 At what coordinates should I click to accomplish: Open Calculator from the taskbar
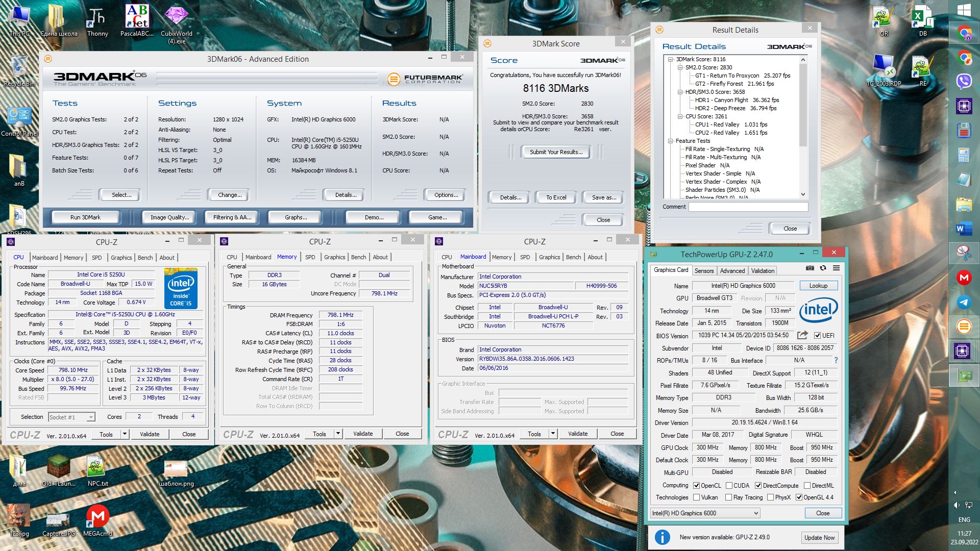[x=964, y=155]
